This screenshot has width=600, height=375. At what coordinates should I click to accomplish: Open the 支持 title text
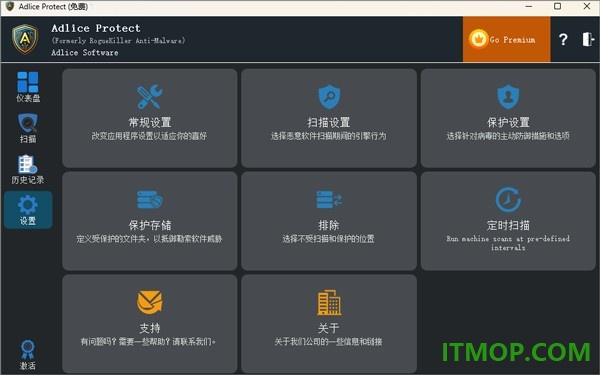click(x=150, y=328)
